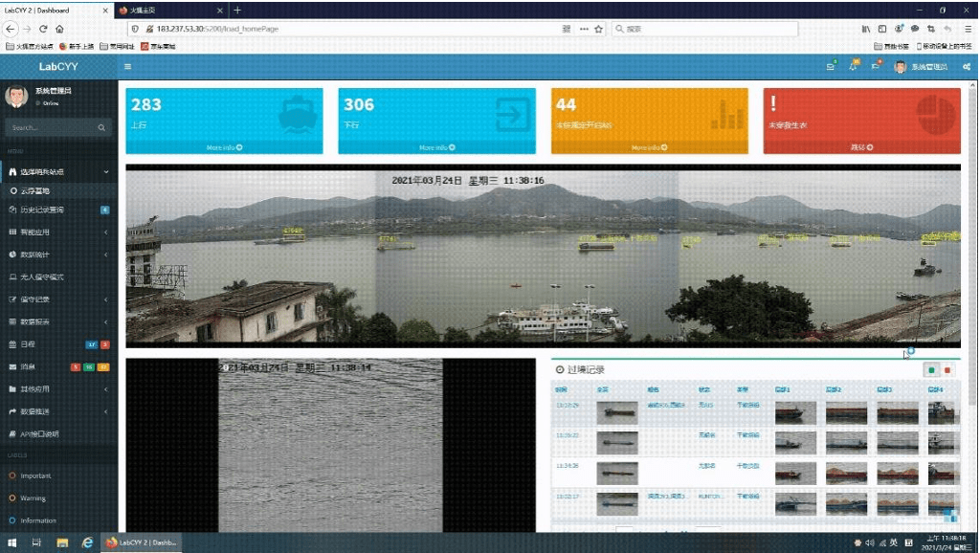Toggle the sidebar hamburger menu icon
The width and height of the screenshot is (980, 553).
click(128, 67)
